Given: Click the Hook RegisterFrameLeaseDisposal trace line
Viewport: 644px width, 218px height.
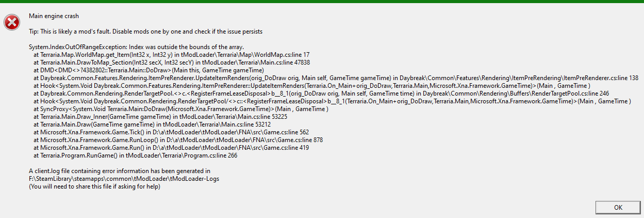Looking at the screenshot, I should point(332,101).
